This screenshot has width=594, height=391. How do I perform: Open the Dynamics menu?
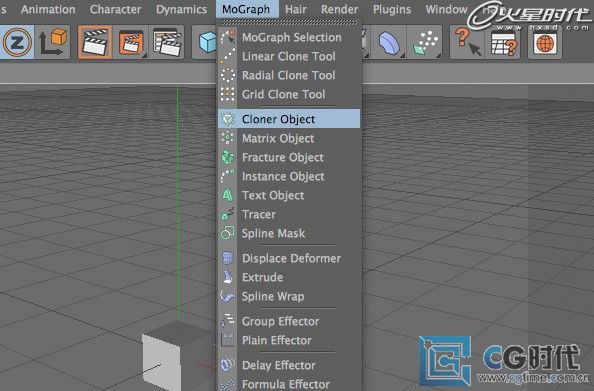tap(181, 9)
